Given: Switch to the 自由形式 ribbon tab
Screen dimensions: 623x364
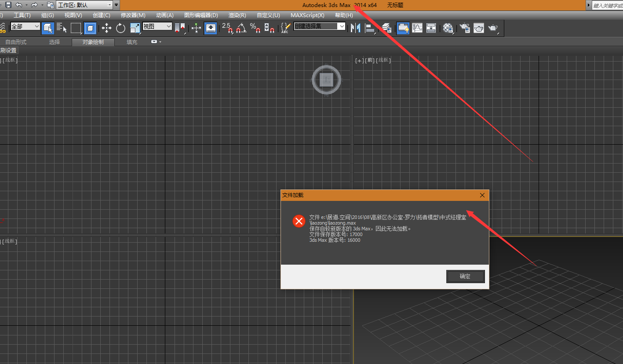Looking at the screenshot, I should tap(16, 42).
